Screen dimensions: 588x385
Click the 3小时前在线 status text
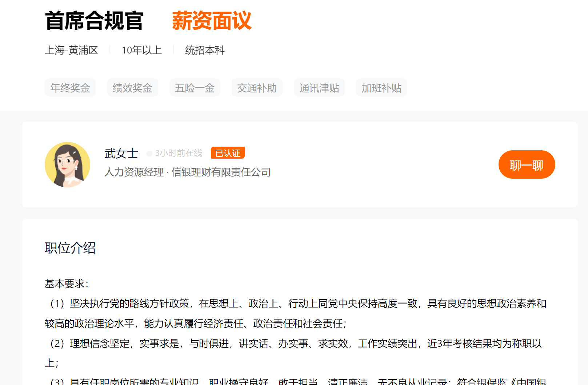179,153
